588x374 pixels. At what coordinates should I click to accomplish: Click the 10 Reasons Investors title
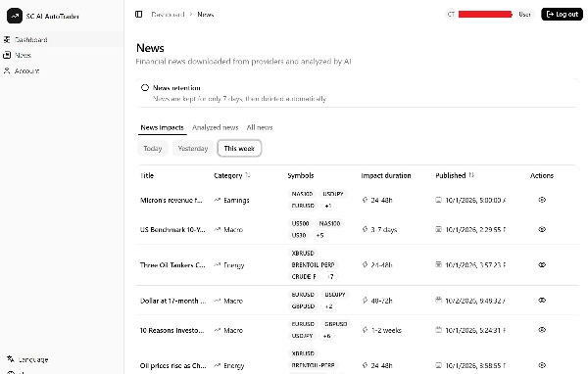171,330
